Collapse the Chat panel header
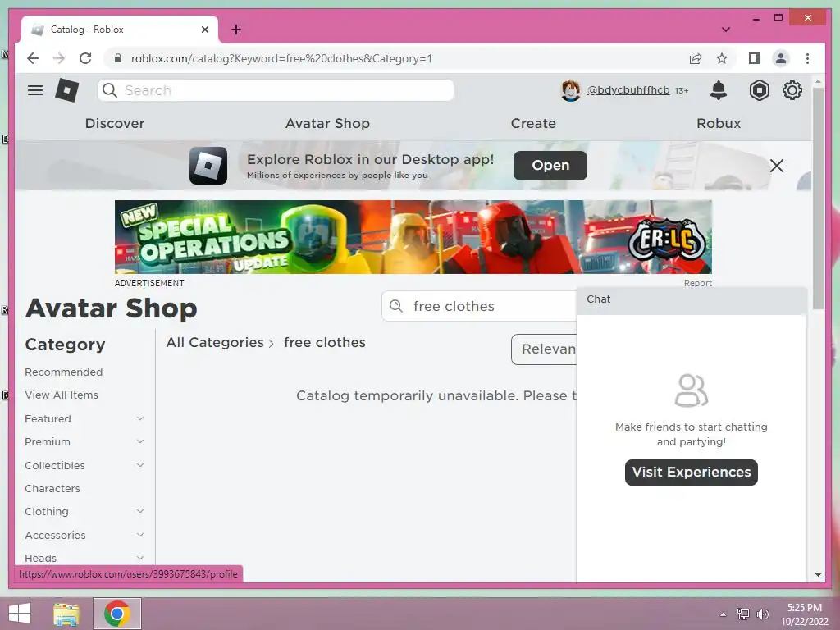Image resolution: width=840 pixels, height=630 pixels. pyautogui.click(x=692, y=300)
